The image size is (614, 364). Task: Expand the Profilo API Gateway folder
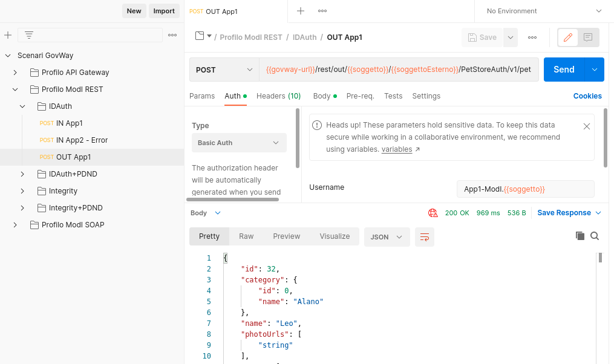pos(15,73)
